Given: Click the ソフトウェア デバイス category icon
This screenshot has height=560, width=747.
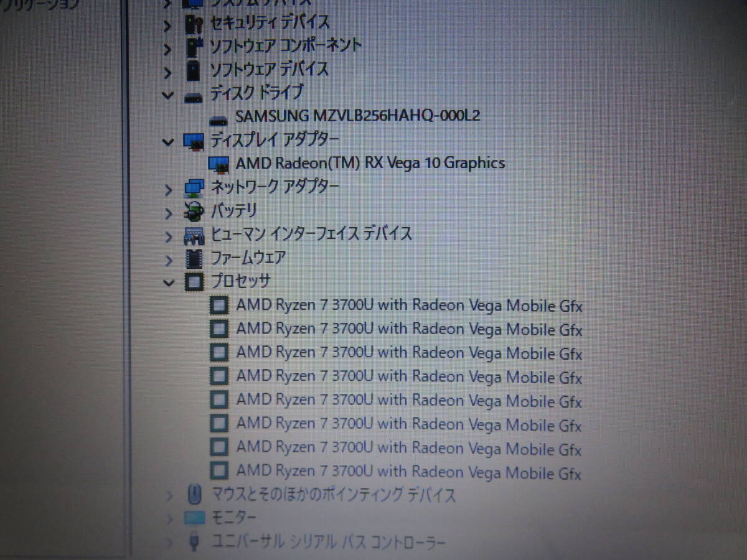Looking at the screenshot, I should (x=194, y=70).
